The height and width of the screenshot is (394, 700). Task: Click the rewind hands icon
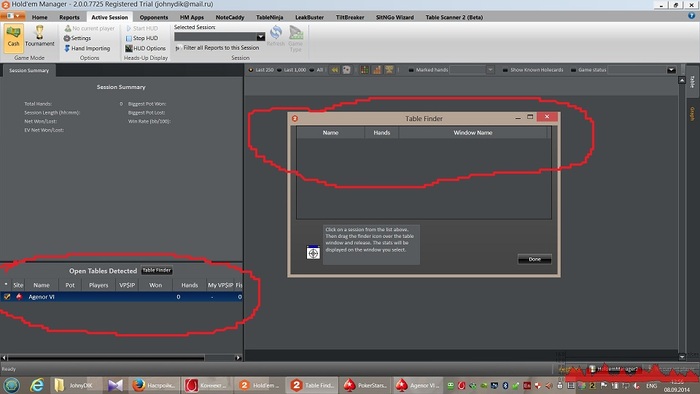click(334, 70)
